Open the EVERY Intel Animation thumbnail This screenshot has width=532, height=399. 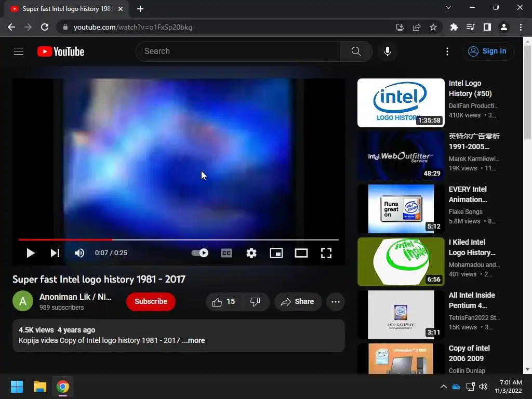[401, 209]
